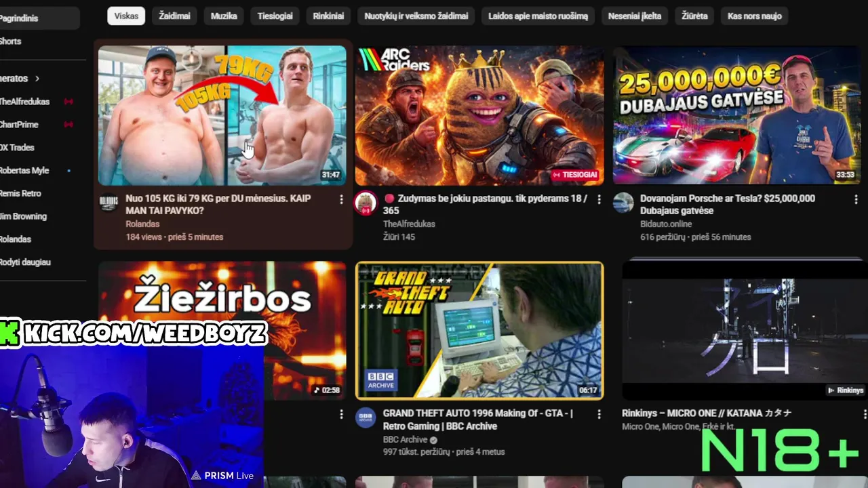Click title 'Zudymas be jokiu pastangu'

485,205
